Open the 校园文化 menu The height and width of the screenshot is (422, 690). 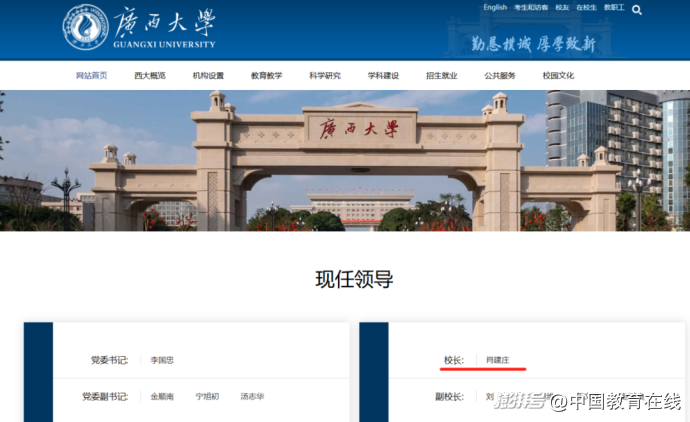click(557, 76)
